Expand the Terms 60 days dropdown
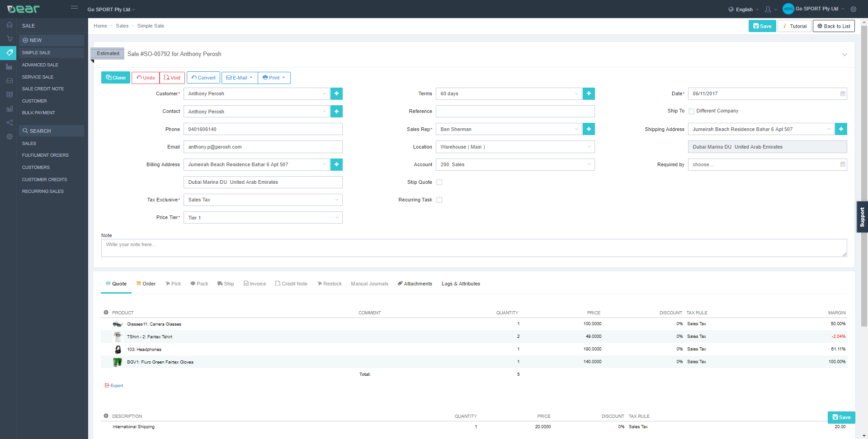The image size is (868, 439). tap(509, 93)
